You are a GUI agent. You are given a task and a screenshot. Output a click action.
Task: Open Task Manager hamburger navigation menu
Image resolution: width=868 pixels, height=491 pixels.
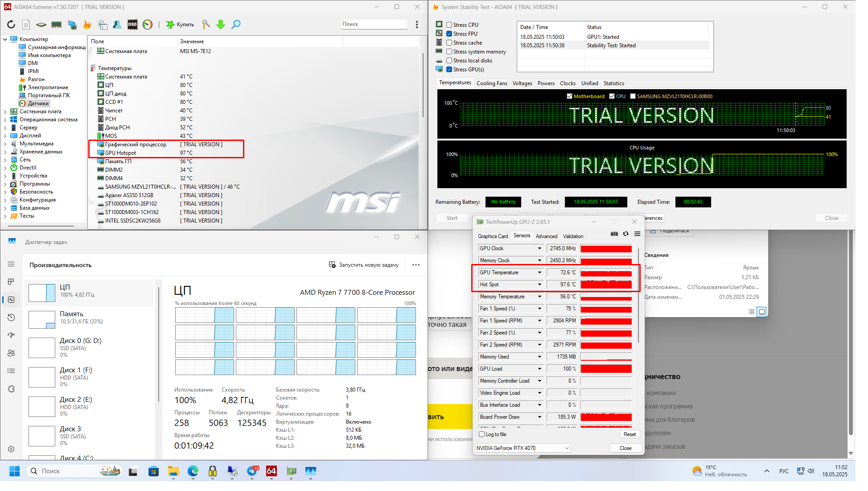(11, 264)
